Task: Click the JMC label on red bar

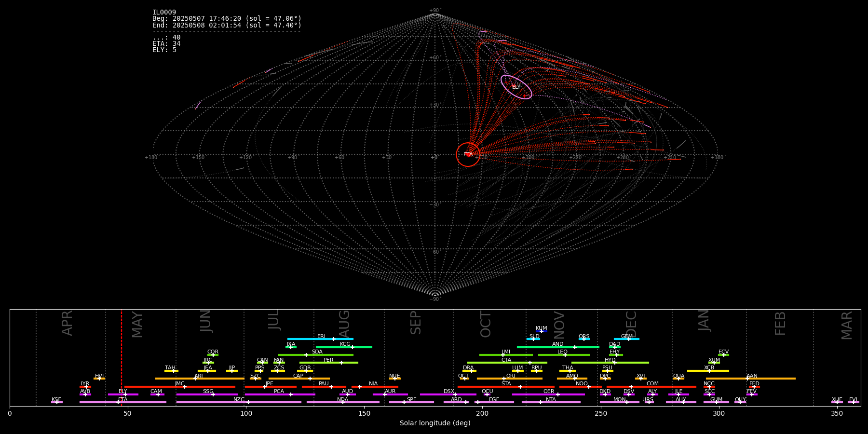Action: 179,384
